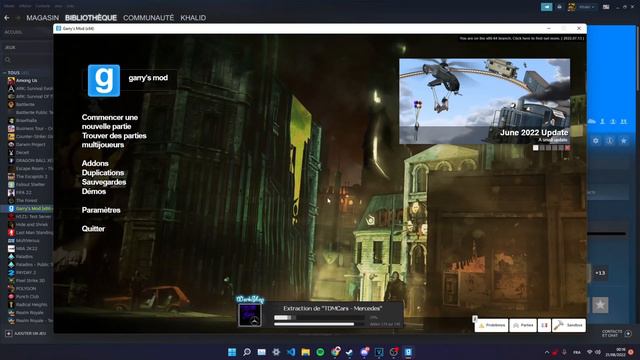Click Commencer une nouvelle partie
640x360 pixels.
click(x=110, y=122)
